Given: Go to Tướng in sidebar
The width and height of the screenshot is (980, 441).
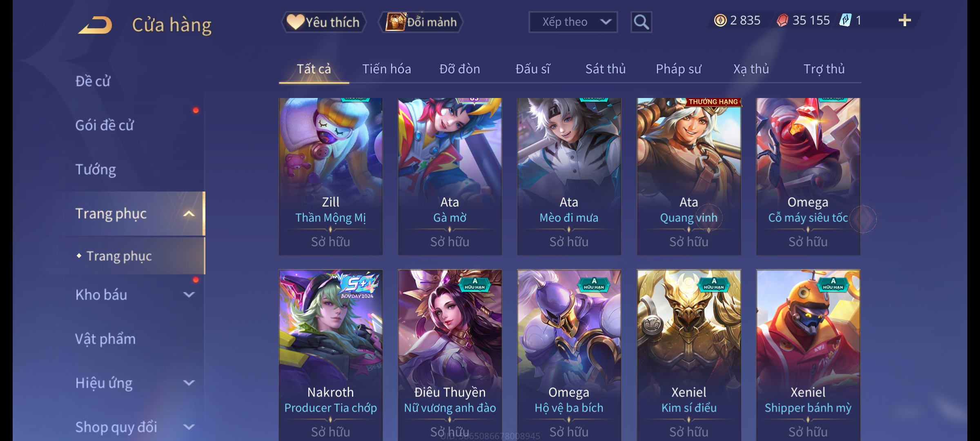Looking at the screenshot, I should tap(96, 169).
